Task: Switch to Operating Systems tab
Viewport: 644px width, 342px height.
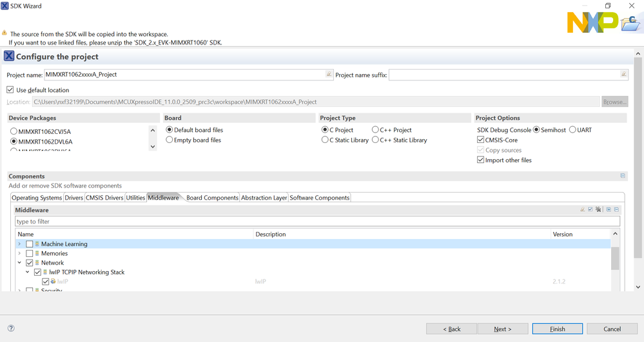Action: tap(37, 198)
